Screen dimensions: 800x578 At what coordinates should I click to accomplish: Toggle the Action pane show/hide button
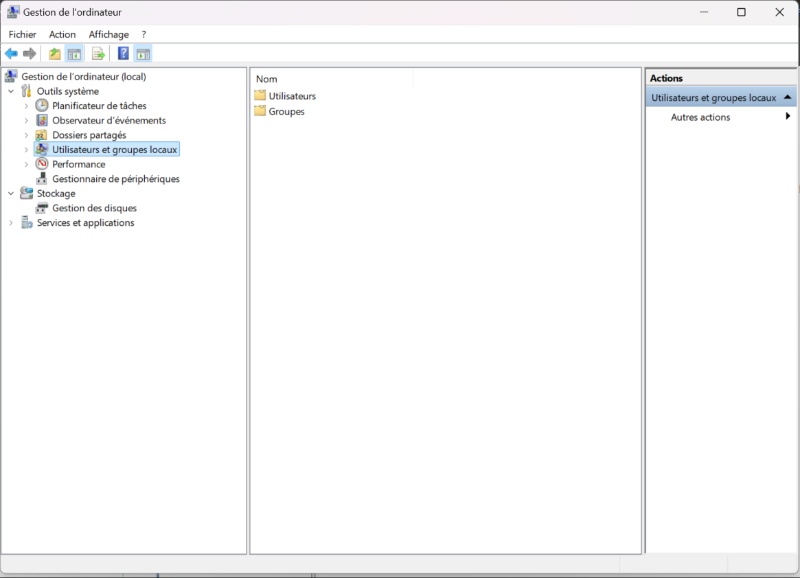click(x=143, y=54)
